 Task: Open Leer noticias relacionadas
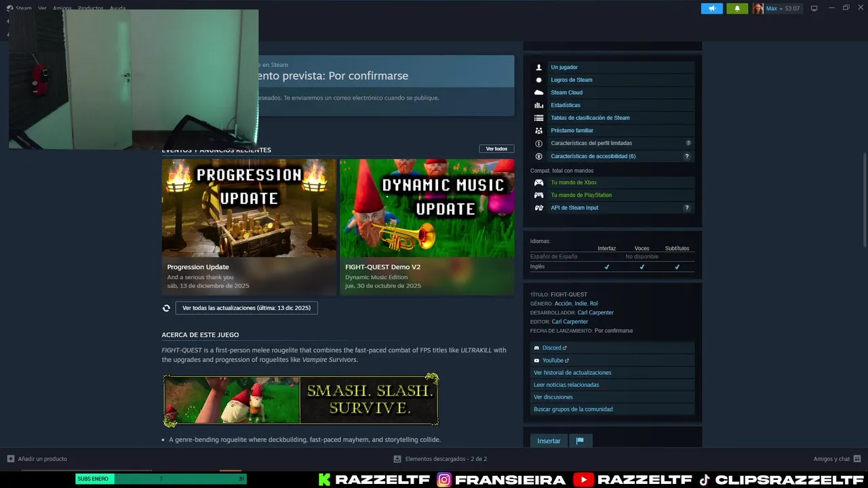point(566,385)
